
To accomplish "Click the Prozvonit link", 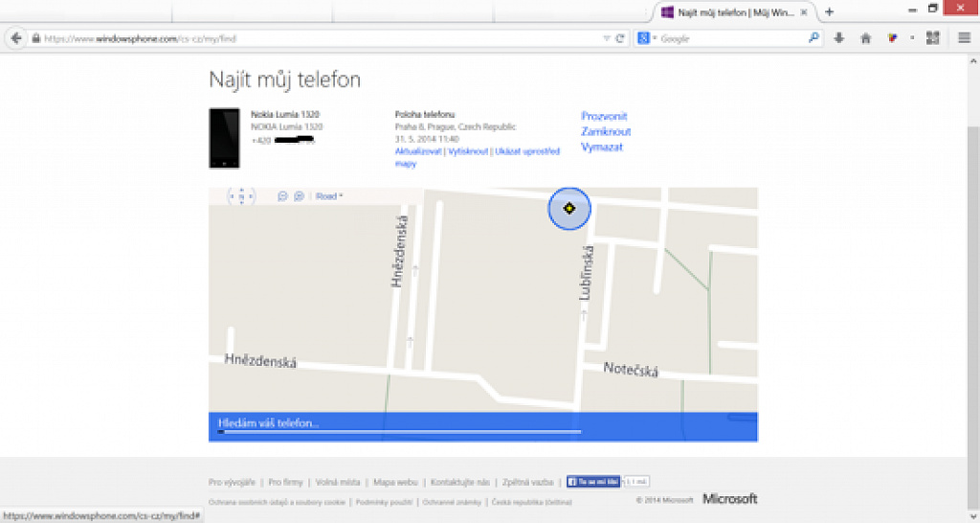I will pyautogui.click(x=604, y=116).
